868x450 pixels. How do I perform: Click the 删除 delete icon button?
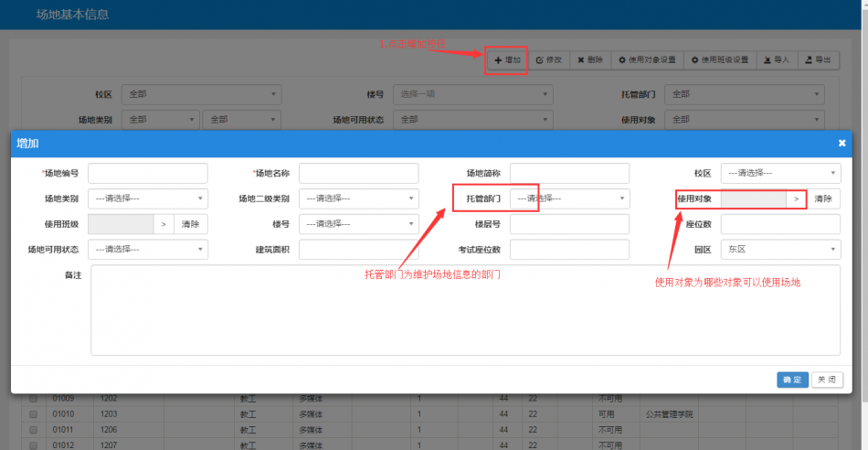tap(589, 60)
